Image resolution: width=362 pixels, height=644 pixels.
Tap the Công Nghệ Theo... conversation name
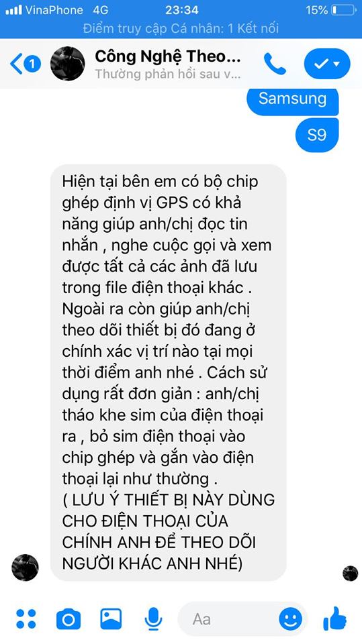pos(168,56)
